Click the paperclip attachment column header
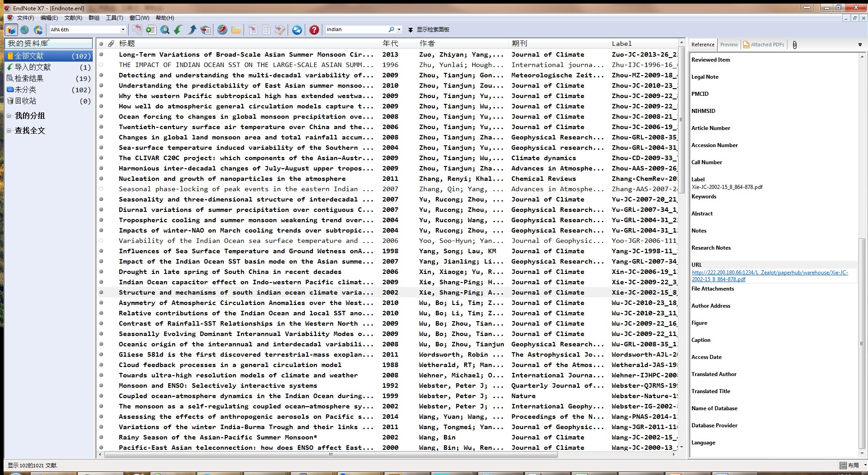Screen dimensions: 868x475 111,44
